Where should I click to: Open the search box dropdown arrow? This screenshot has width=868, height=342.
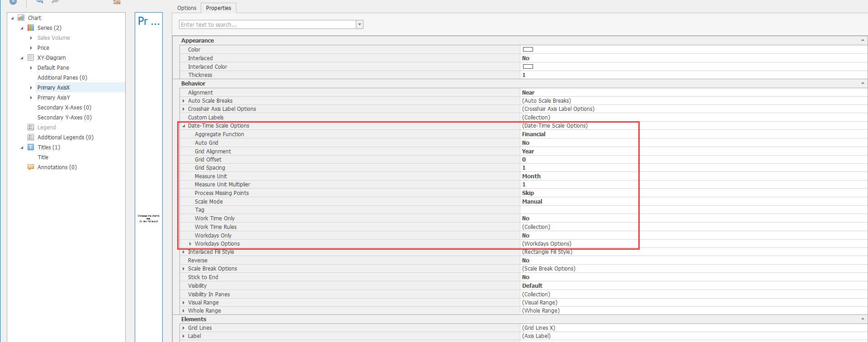(360, 24)
